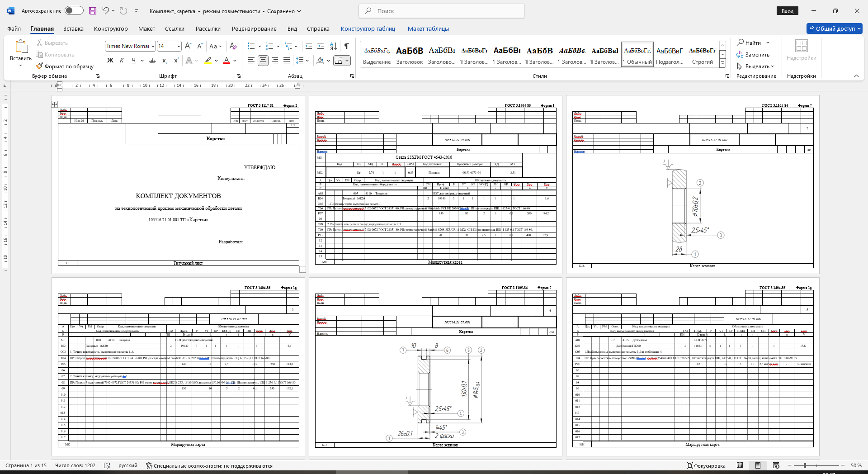The image size is (868, 474).
Task: Toggle the AutoSave switch
Action: (74, 11)
